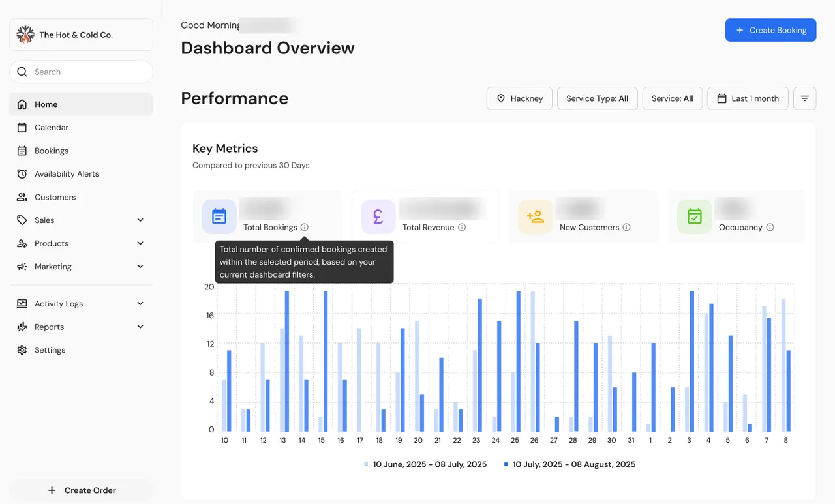Viewport: 835px width, 504px height.
Task: Expand the Sales submenu chevron
Action: tap(140, 220)
